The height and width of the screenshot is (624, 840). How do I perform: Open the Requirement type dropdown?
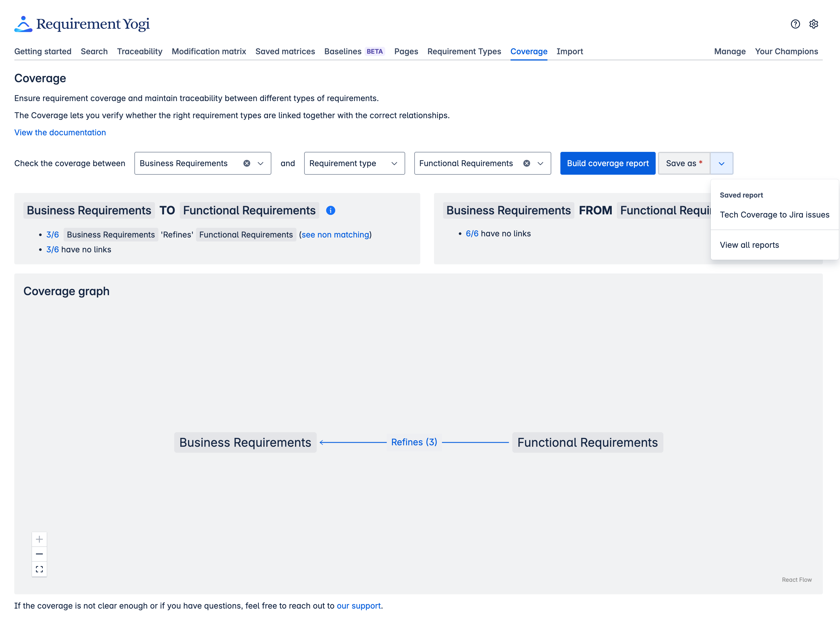(354, 163)
